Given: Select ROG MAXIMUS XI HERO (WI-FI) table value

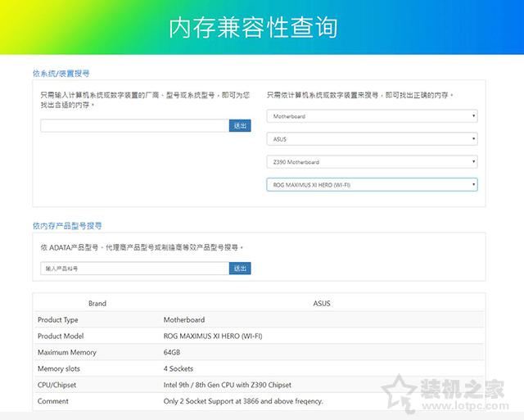Looking at the screenshot, I should tap(213, 336).
